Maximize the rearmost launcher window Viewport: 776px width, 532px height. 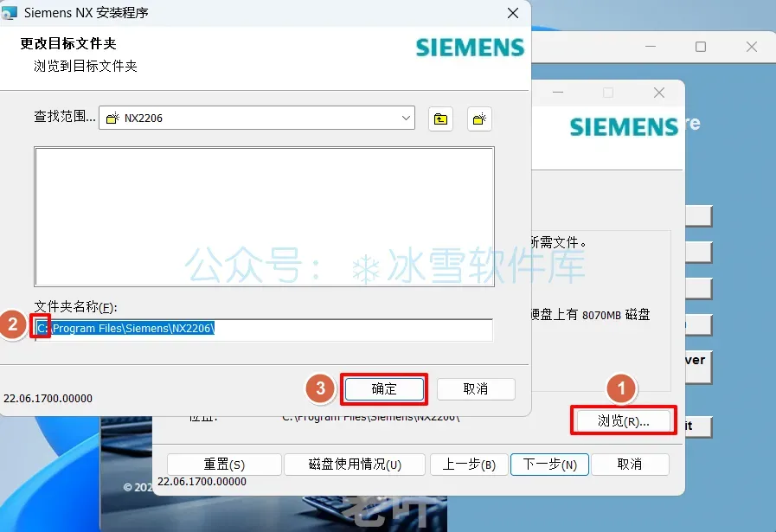[x=700, y=47]
